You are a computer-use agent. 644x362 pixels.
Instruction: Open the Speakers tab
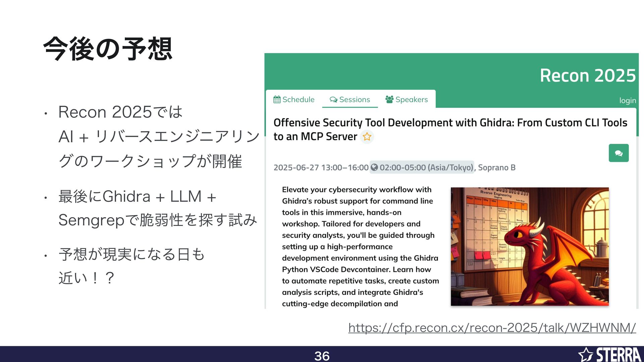pyautogui.click(x=407, y=100)
